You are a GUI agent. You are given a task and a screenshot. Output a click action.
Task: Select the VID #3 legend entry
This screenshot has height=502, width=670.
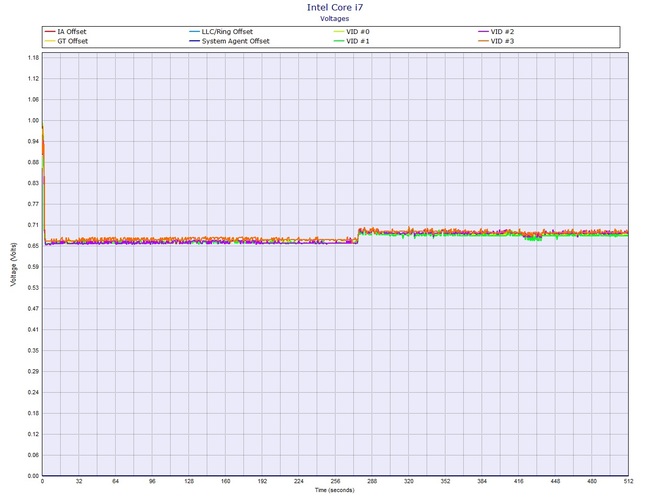496,41
